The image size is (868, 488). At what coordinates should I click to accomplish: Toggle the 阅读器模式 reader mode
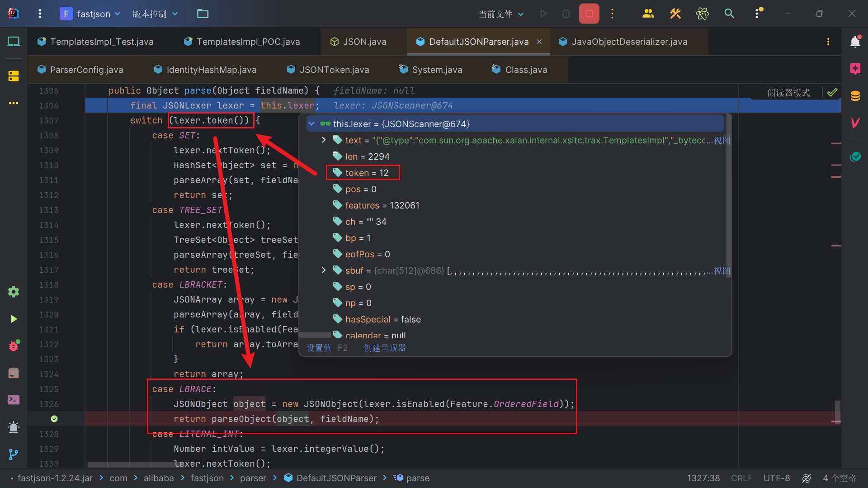click(x=788, y=93)
